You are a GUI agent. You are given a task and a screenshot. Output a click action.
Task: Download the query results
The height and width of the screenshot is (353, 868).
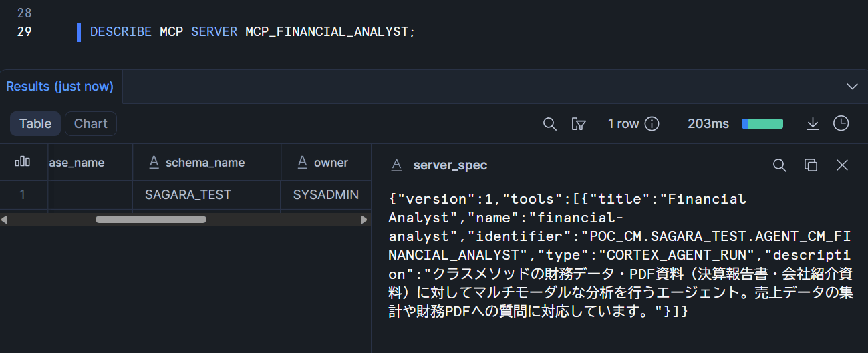pos(813,124)
